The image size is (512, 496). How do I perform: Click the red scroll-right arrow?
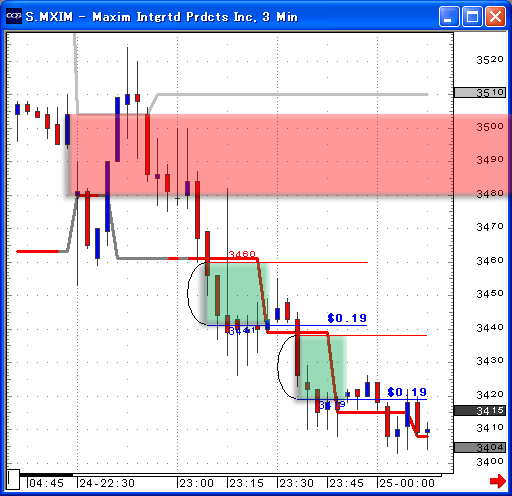tap(498, 481)
